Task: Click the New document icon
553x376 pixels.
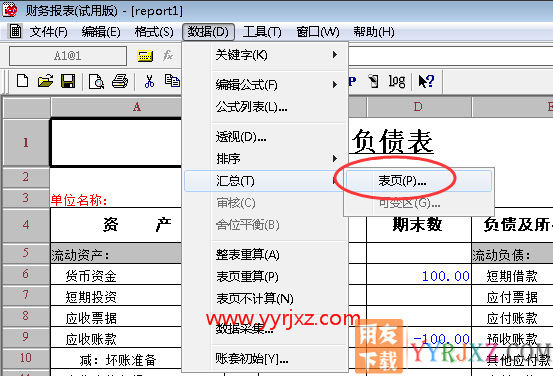Action: [x=23, y=81]
